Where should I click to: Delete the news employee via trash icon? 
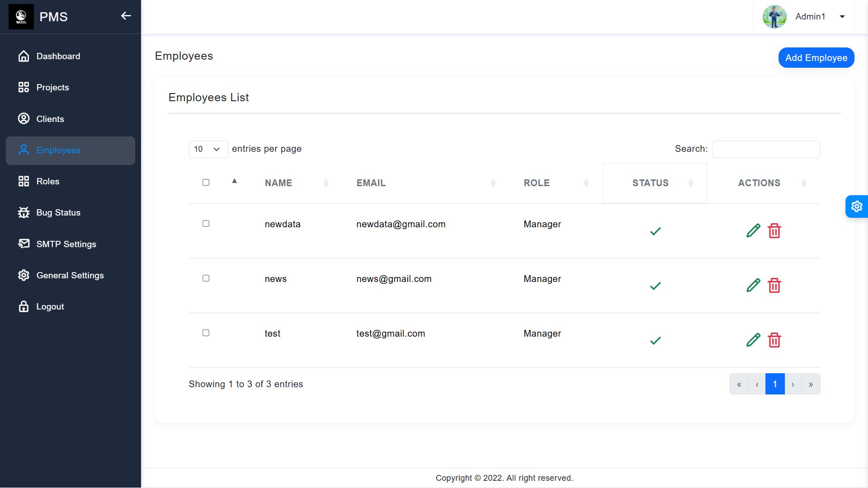pyautogui.click(x=774, y=286)
